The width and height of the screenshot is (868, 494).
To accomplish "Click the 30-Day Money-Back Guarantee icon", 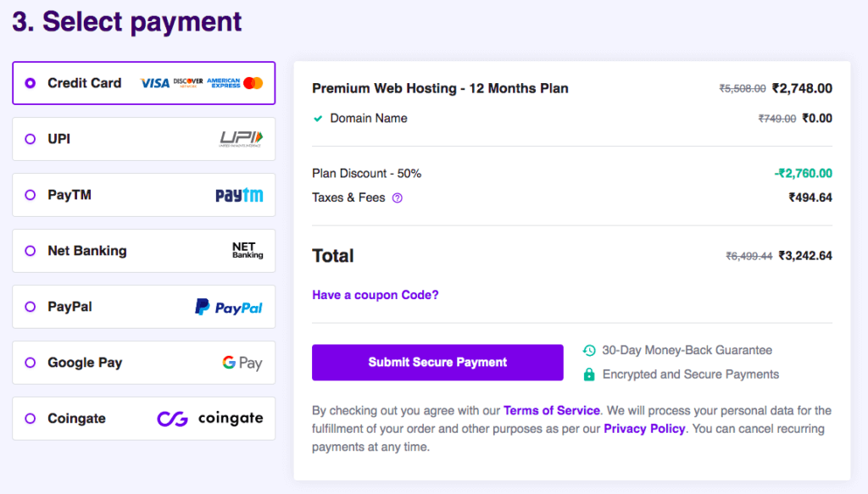I will click(589, 350).
